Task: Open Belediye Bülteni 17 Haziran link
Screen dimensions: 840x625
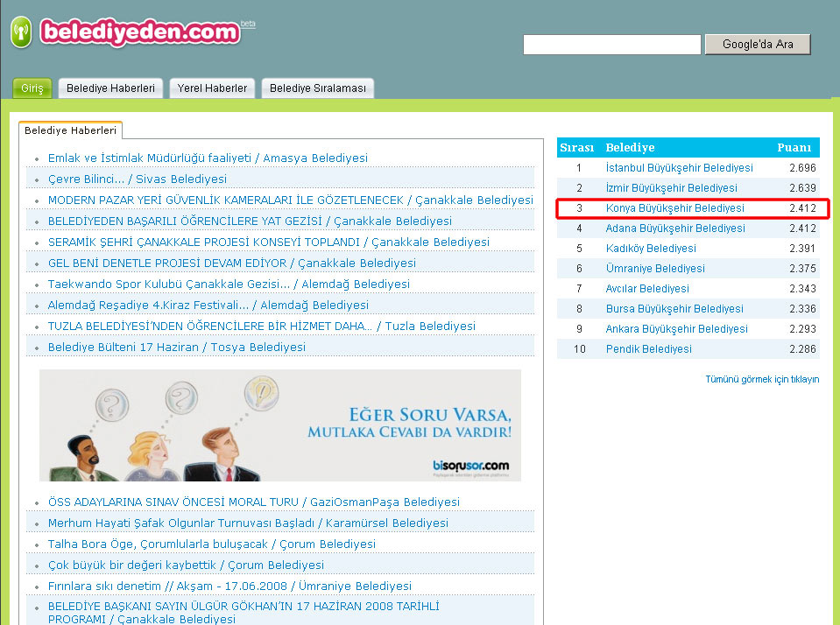Action: point(177,347)
